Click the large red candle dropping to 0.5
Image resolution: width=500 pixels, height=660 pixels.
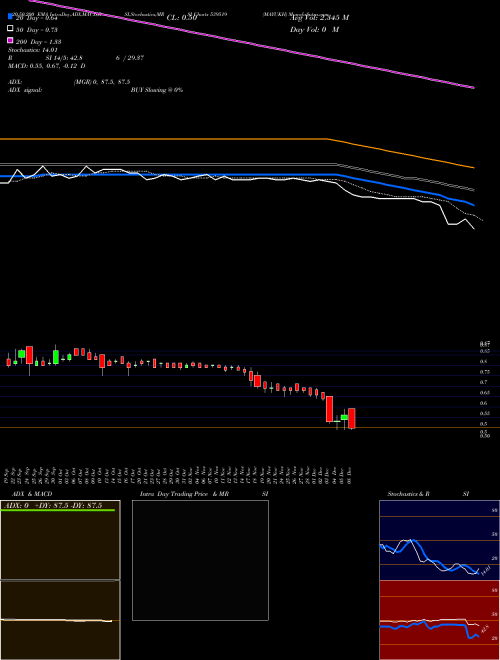point(330,409)
